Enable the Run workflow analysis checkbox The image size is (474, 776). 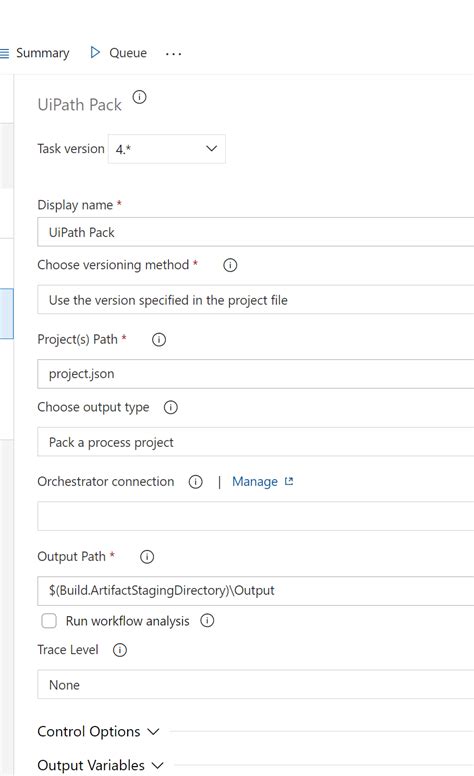[x=49, y=621]
